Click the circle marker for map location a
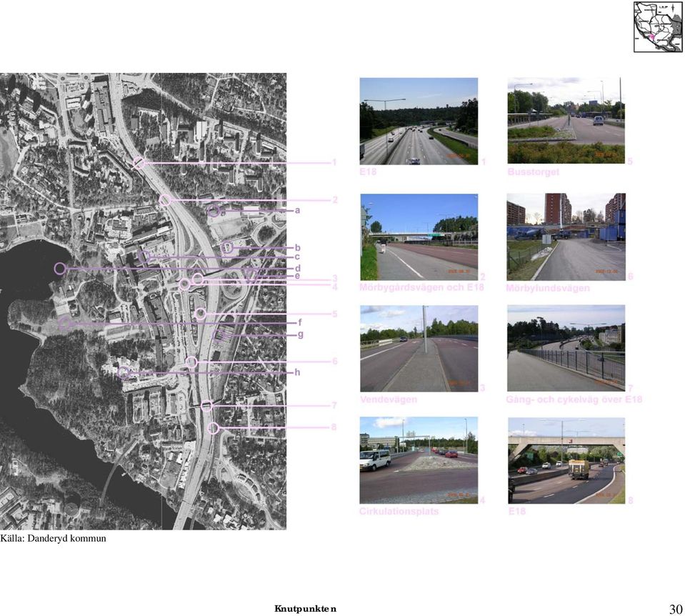 [214, 211]
